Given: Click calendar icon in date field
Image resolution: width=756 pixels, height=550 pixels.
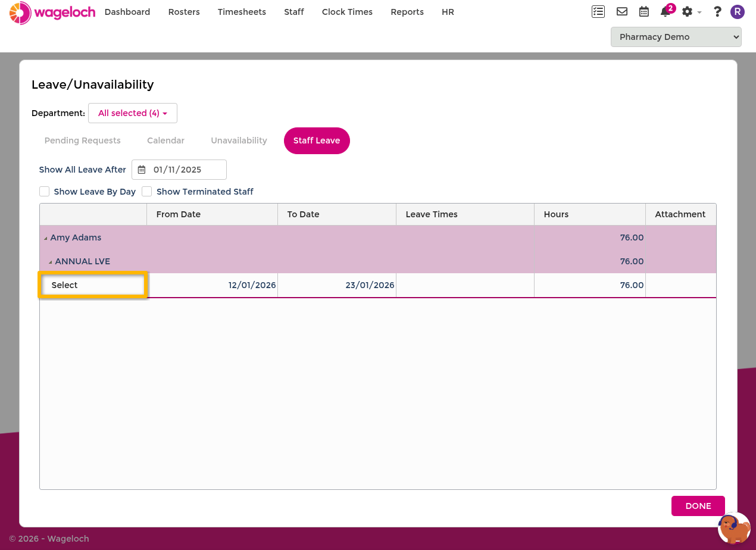Looking at the screenshot, I should pyautogui.click(x=142, y=170).
